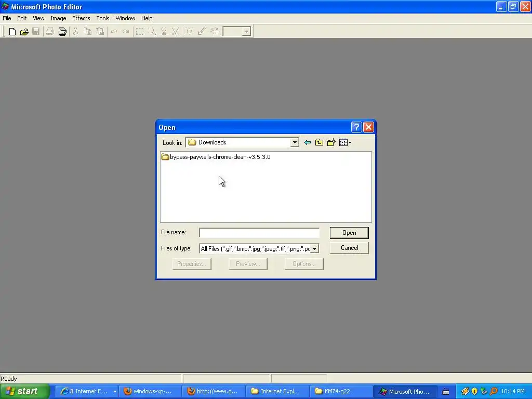Switch to windows-xp Firefox taskbar window
This screenshot has width=532, height=399.
(x=150, y=392)
